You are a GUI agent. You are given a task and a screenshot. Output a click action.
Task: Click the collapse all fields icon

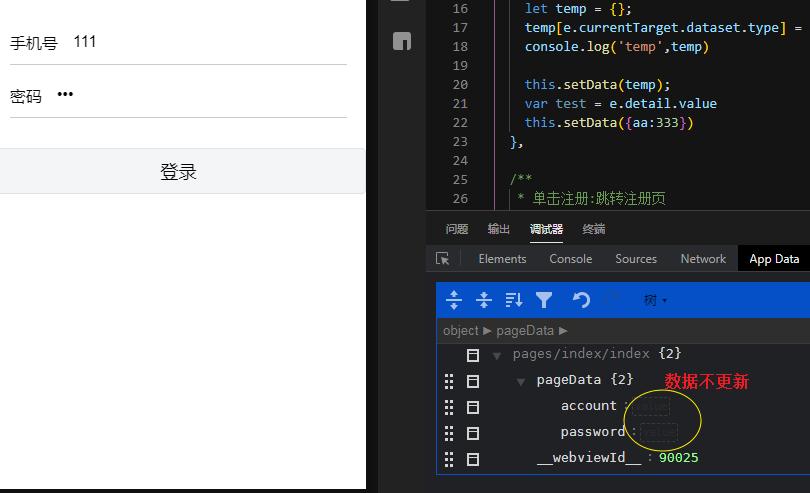484,300
